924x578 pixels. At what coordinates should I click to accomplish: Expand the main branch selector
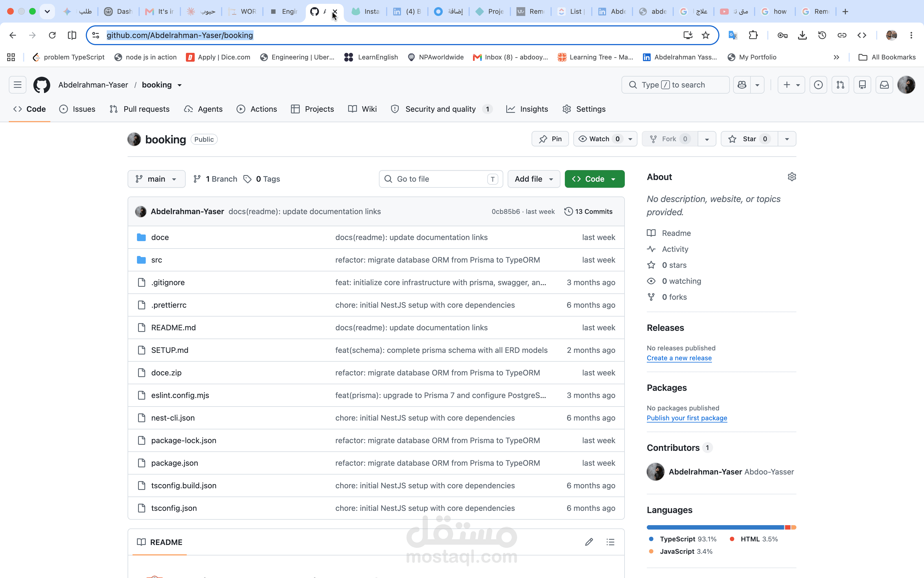pos(156,179)
